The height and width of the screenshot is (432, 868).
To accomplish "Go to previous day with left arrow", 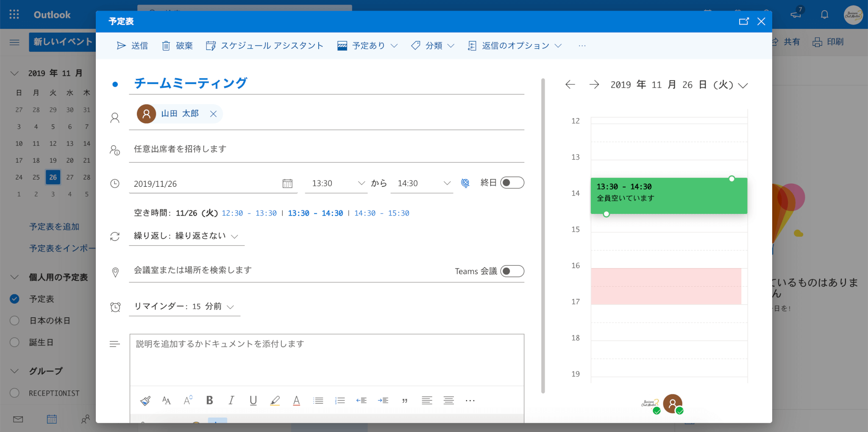I will click(x=570, y=85).
